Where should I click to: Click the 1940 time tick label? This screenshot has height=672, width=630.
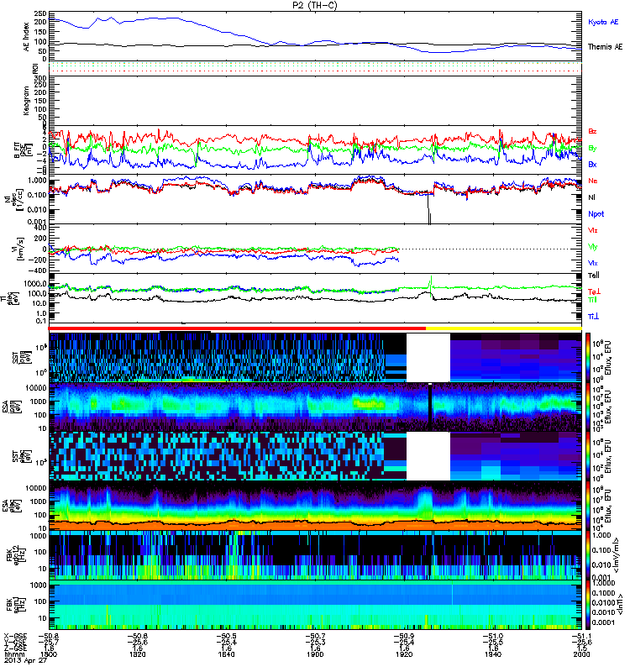[x=493, y=654]
